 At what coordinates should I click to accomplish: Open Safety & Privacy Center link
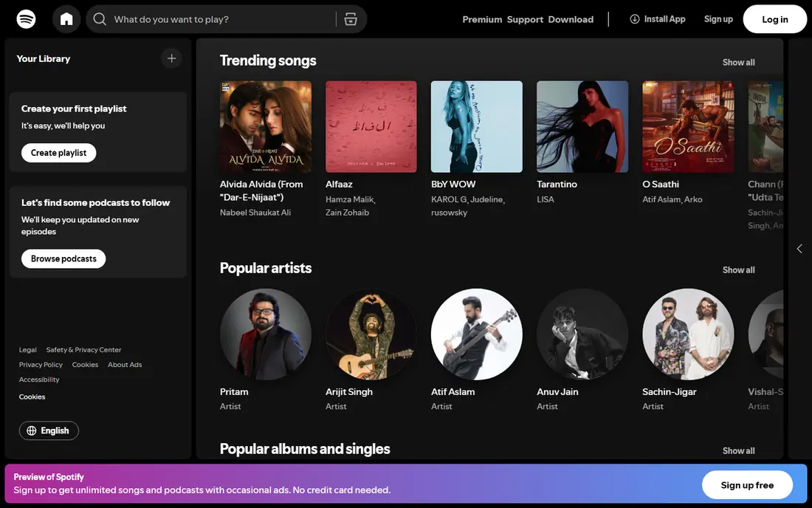click(83, 349)
